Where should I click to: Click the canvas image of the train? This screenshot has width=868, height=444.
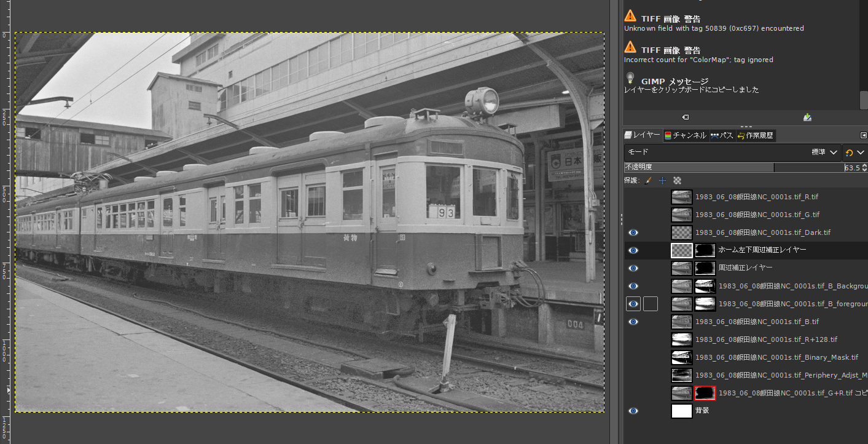tap(310, 222)
